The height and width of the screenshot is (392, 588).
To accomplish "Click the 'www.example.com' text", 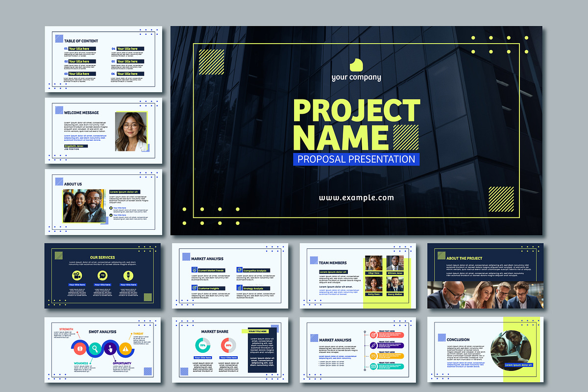I will [356, 198].
